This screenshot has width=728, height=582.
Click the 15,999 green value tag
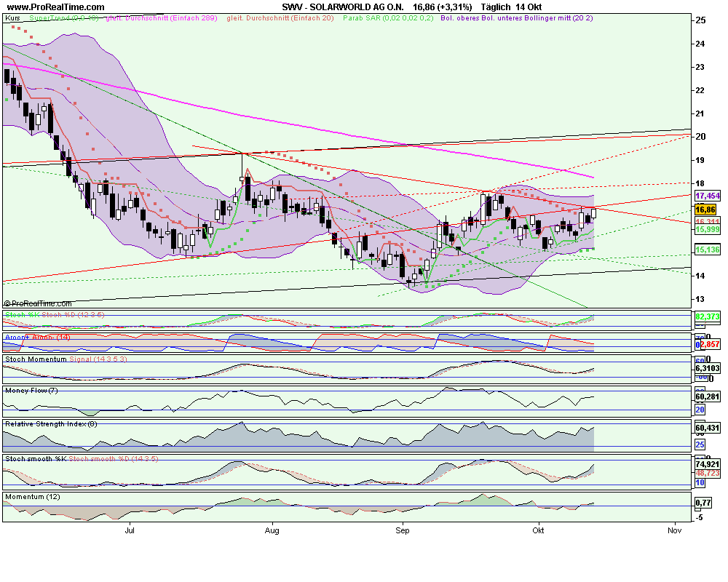click(x=707, y=229)
